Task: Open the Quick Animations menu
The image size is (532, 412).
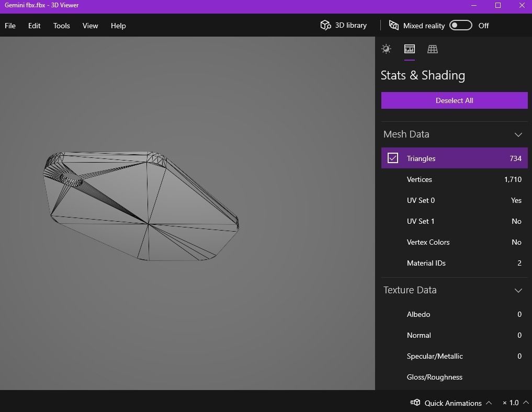Action: pos(451,403)
